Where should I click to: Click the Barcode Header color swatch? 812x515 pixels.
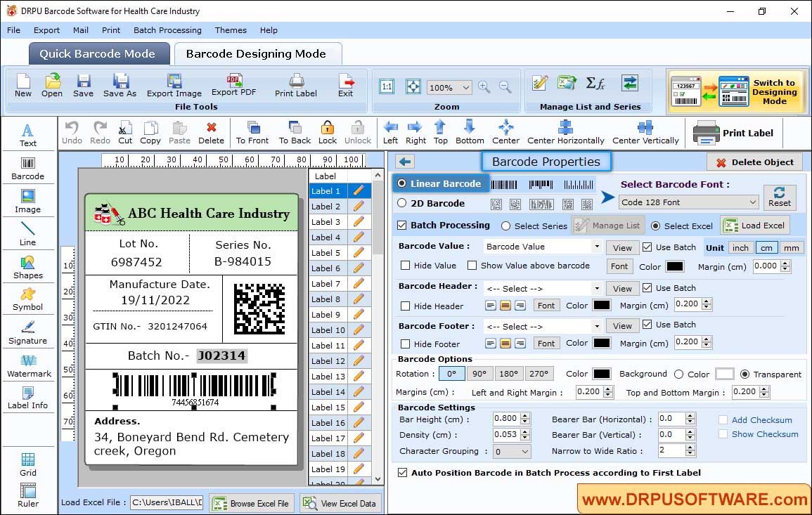(601, 306)
